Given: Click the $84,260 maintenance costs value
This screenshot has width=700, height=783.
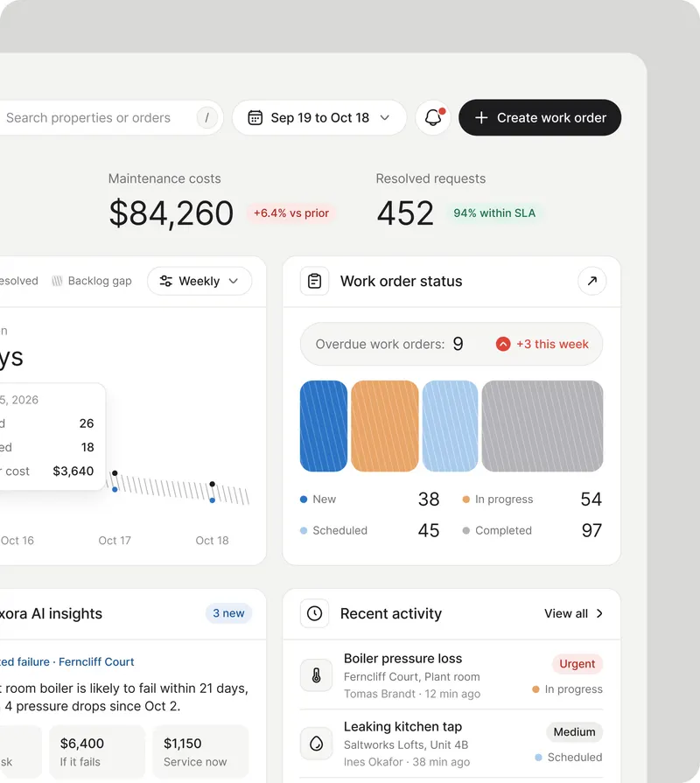Looking at the screenshot, I should point(171,213).
